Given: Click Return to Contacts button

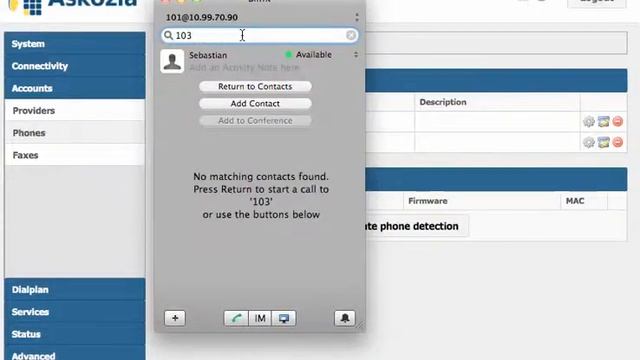Looking at the screenshot, I should pos(255,87).
